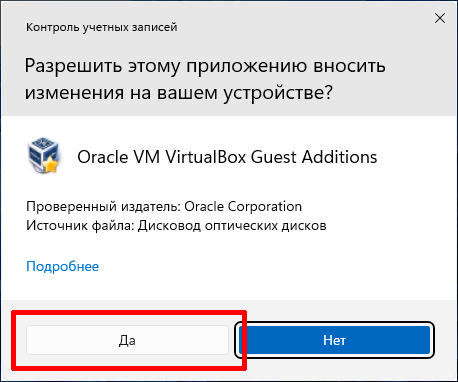Select the Oracle VM VirtualBox Guest Additions name
The height and width of the screenshot is (382, 458).
(x=227, y=157)
